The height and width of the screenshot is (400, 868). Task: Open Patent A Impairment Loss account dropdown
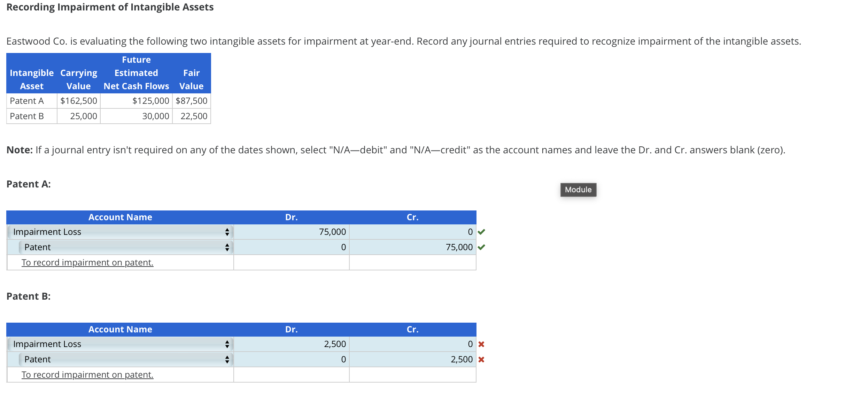click(x=120, y=232)
